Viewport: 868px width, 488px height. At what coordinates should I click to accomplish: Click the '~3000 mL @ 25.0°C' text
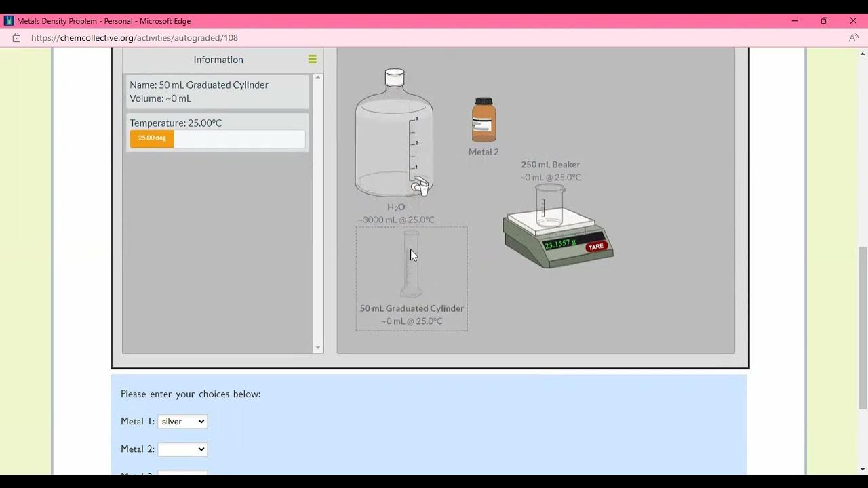click(x=396, y=220)
